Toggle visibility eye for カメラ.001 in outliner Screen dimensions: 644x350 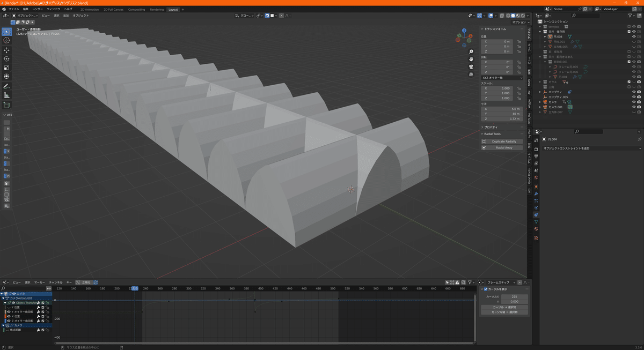coord(634,107)
